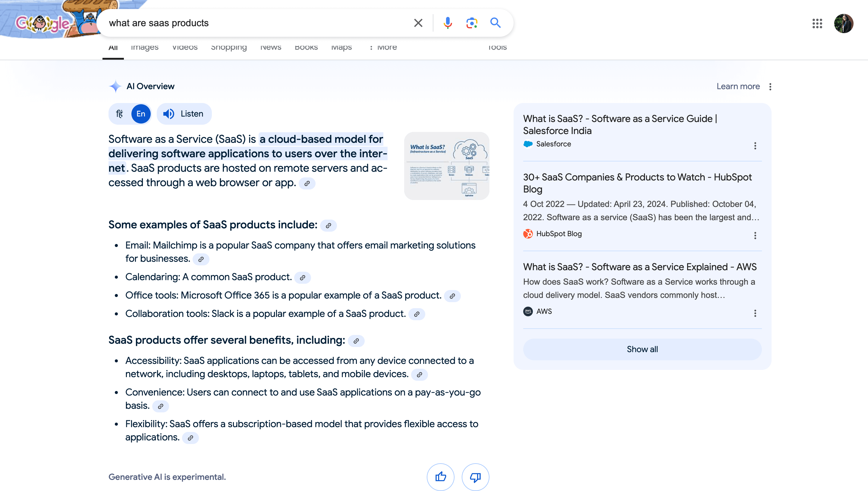Switch to the Images tab
This screenshot has height=491, width=868.
(144, 48)
